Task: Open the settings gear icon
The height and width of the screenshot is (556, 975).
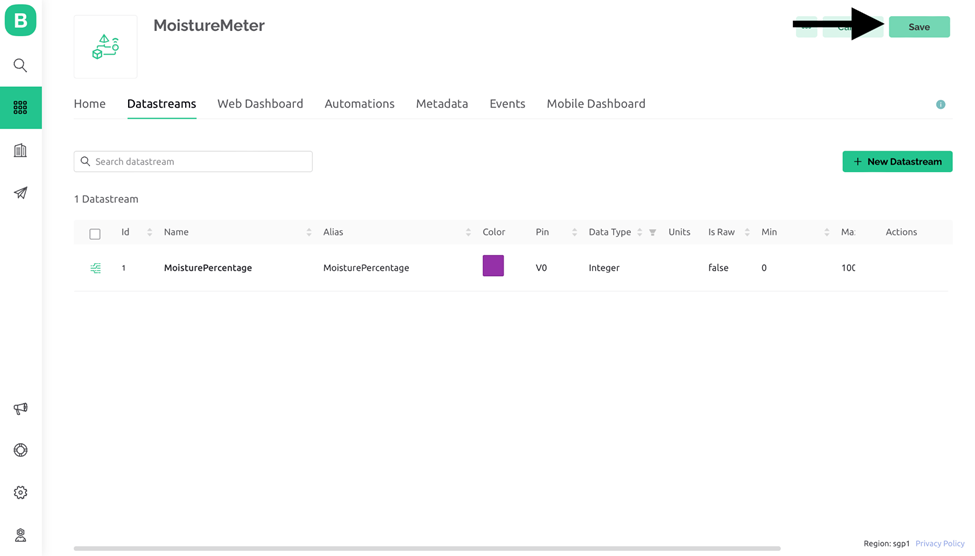Action: click(x=21, y=493)
